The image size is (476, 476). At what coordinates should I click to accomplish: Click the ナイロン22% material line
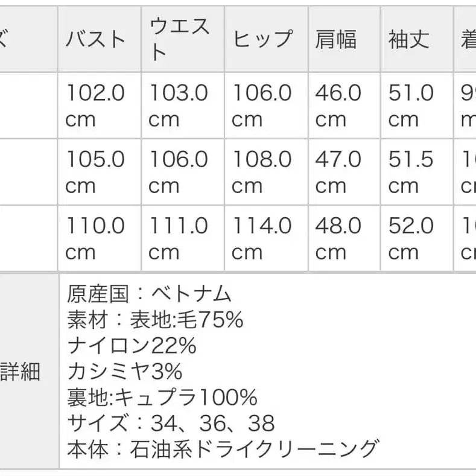[x=132, y=346]
